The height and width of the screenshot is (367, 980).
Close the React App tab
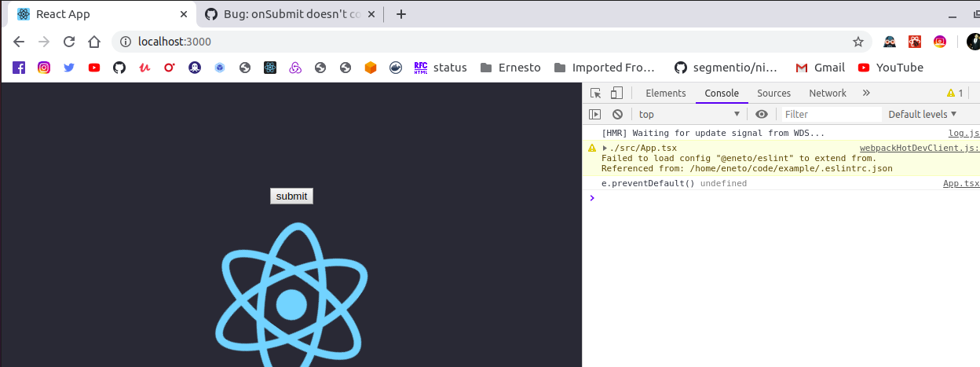[x=184, y=14]
